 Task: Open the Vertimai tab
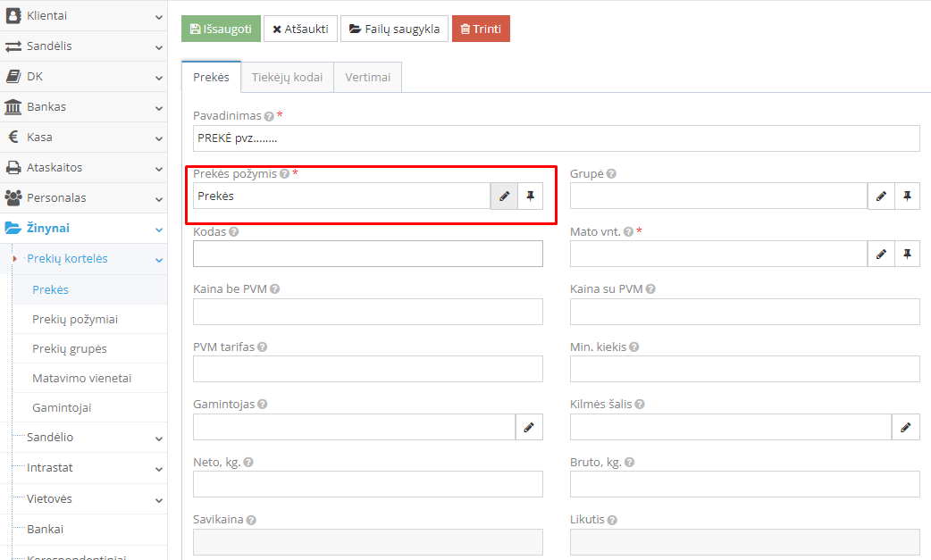click(x=367, y=78)
